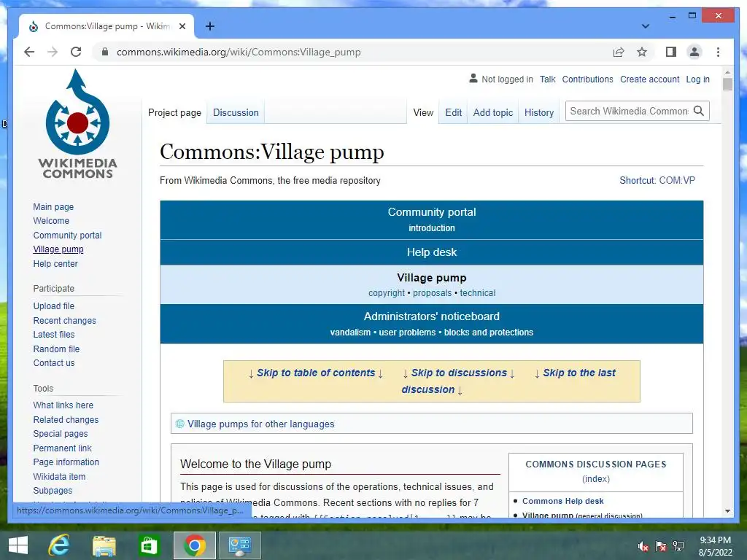This screenshot has width=747, height=560.
Task: Click Skip to discussions link
Action: tap(459, 373)
